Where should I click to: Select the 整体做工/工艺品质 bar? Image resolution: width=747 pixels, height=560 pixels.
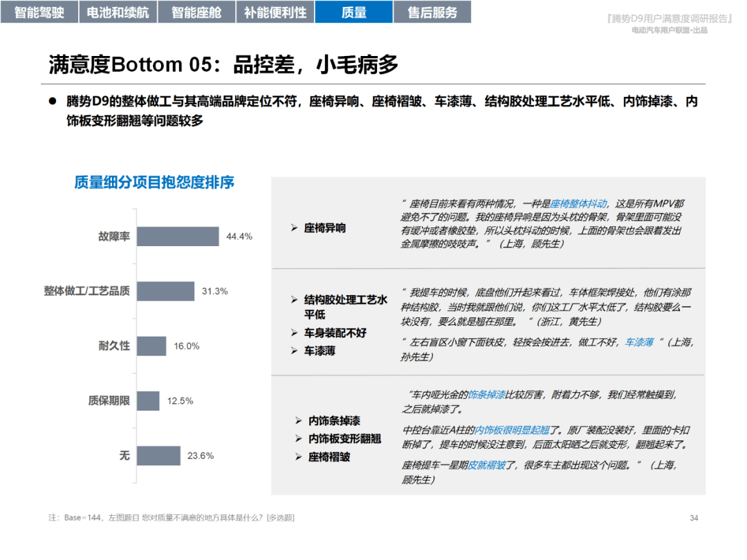pos(165,291)
